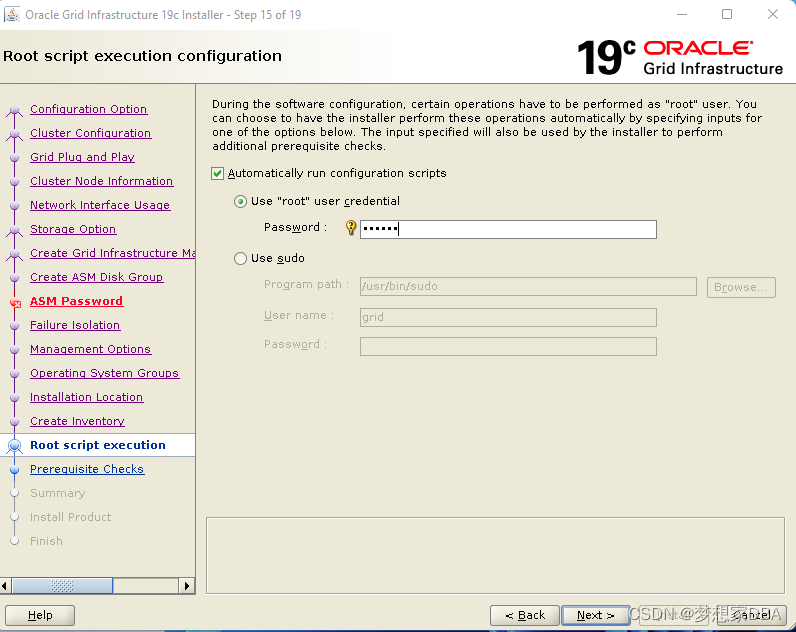Go to Network Interface Usage step
This screenshot has width=796, height=632.
pos(100,205)
